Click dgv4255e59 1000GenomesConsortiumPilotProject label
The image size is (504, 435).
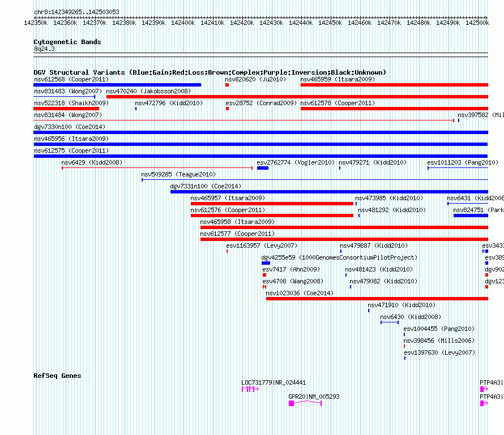pos(339,257)
